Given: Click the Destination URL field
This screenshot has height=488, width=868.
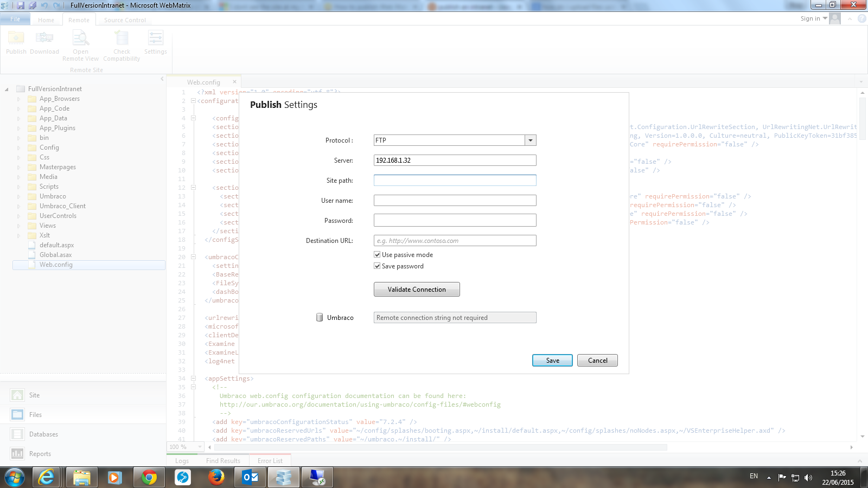Looking at the screenshot, I should coord(455,241).
